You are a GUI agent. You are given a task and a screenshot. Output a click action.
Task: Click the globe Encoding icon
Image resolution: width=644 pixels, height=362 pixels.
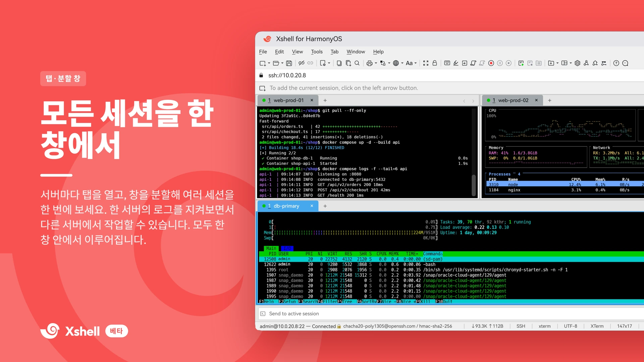click(x=396, y=63)
